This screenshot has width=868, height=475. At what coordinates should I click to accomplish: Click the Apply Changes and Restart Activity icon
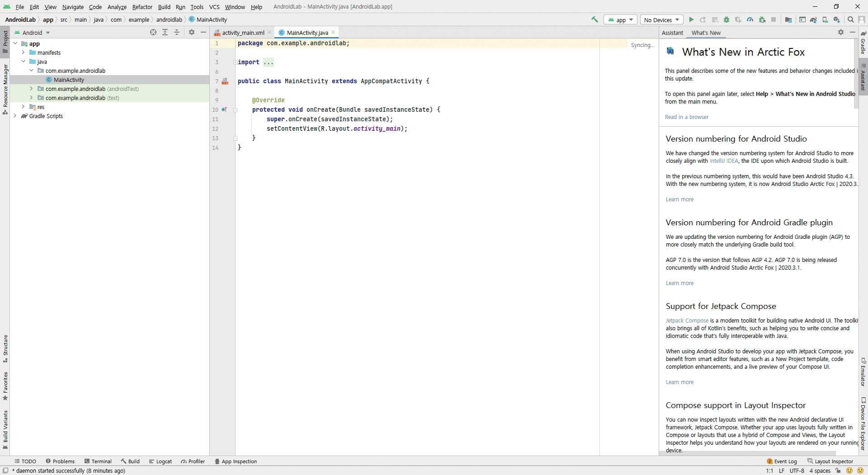point(703,19)
